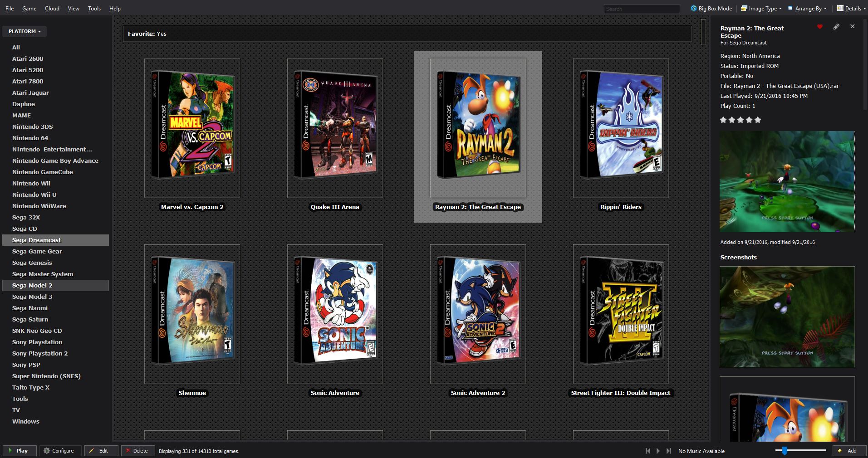Viewport: 868px width, 458px height.
Task: Select Sega Dreamcast platform
Action: 55,240
